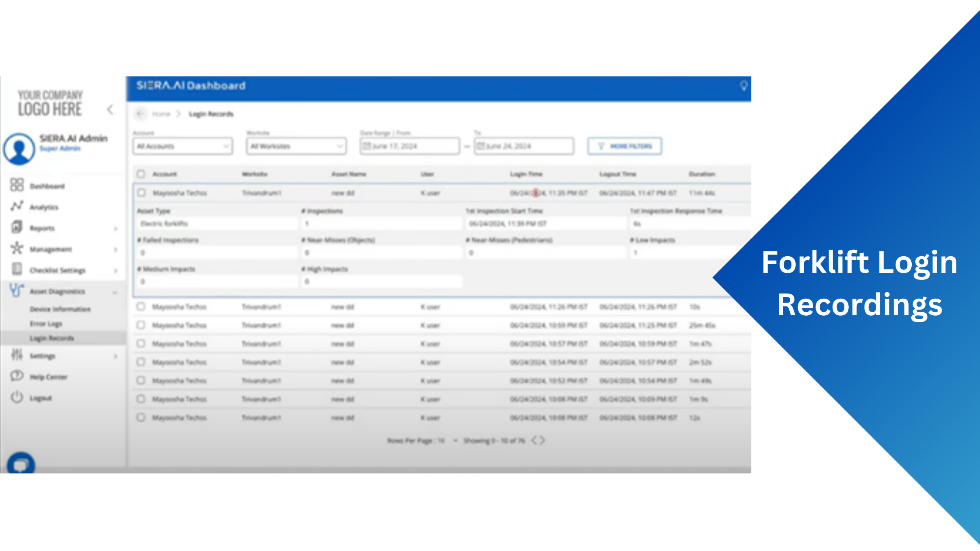Click the Logout power icon

17,397
